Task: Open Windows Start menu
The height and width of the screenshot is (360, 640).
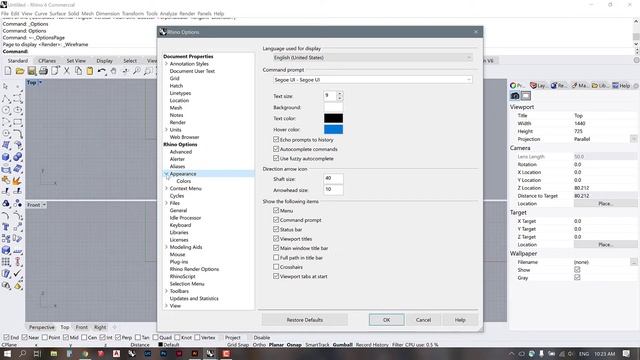Action: click(x=7, y=353)
